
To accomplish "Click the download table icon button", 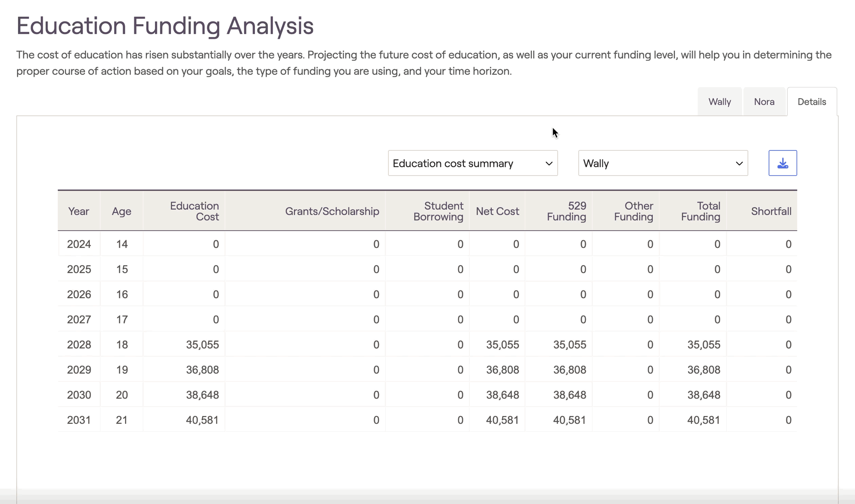I will [782, 163].
